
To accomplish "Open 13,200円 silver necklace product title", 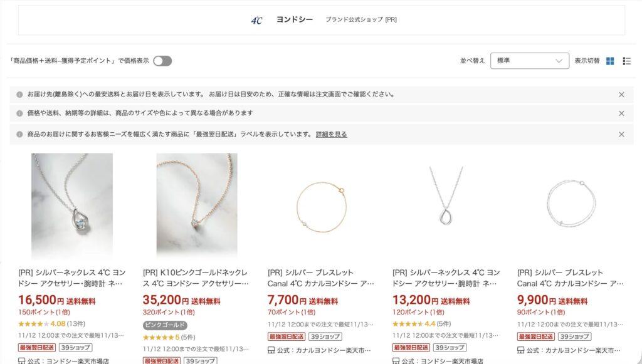I will click(446, 278).
